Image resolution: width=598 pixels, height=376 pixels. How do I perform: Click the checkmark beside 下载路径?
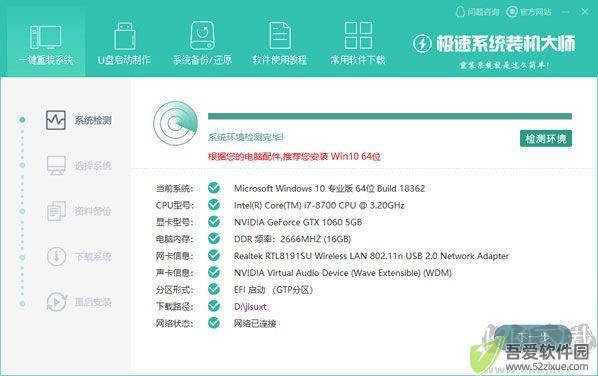pos(214,306)
